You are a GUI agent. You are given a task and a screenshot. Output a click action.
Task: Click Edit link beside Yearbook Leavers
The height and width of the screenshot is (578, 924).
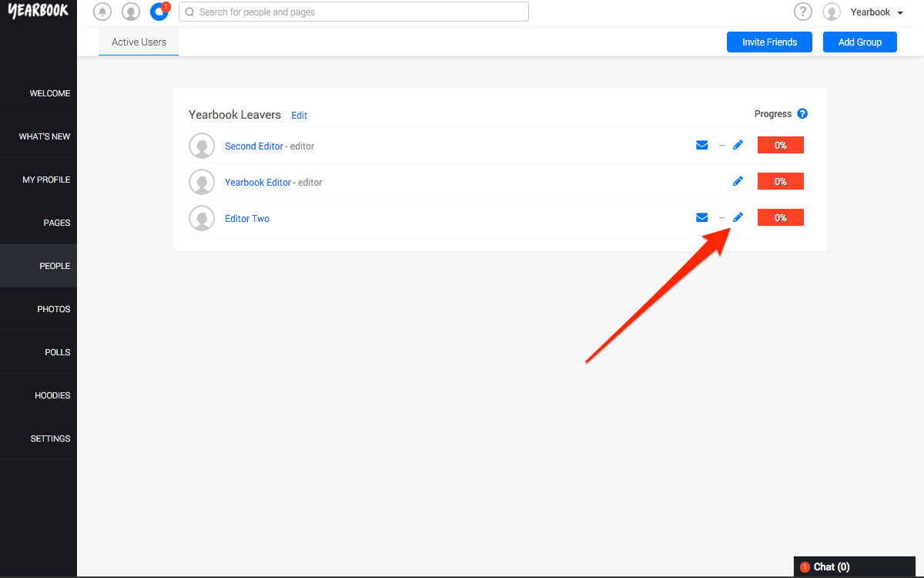299,116
